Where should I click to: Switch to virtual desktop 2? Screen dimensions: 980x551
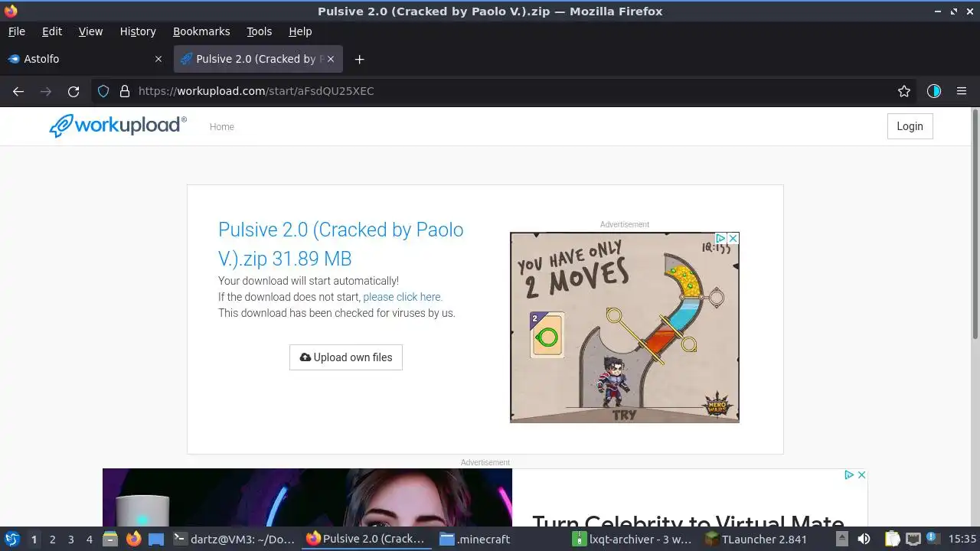click(x=52, y=539)
